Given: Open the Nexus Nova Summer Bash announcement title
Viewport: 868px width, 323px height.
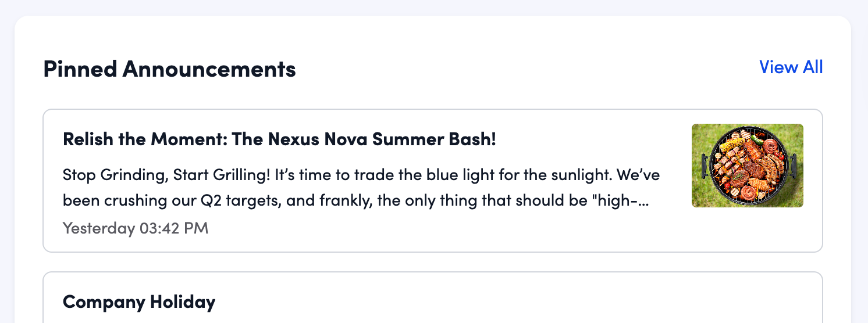Looking at the screenshot, I should click(x=279, y=139).
